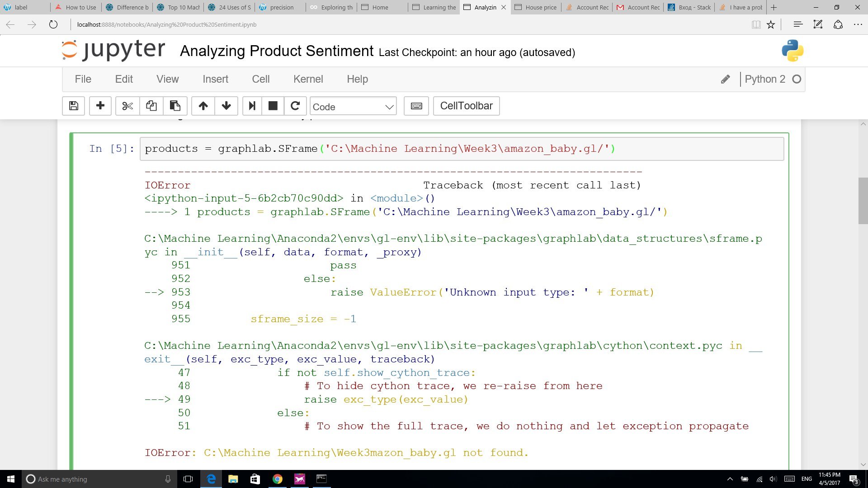The width and height of the screenshot is (868, 488).
Task: Show hidden tray icons chevron
Action: click(x=730, y=479)
